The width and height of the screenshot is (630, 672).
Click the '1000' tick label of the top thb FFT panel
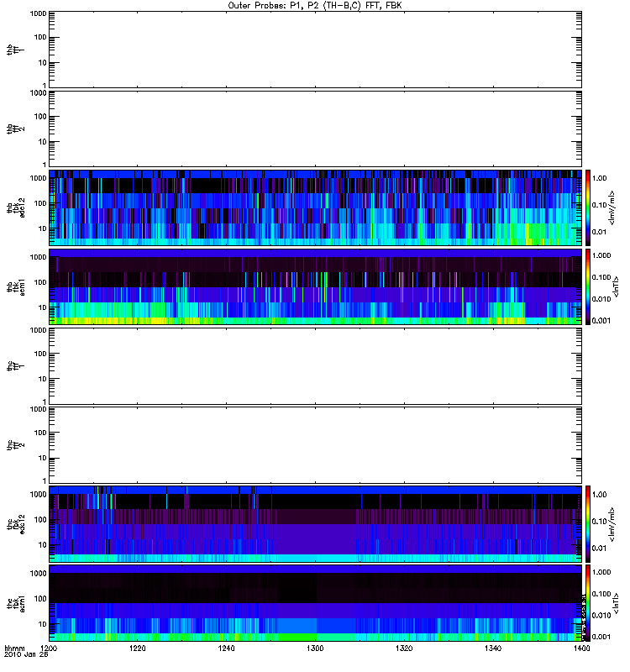tap(38, 13)
